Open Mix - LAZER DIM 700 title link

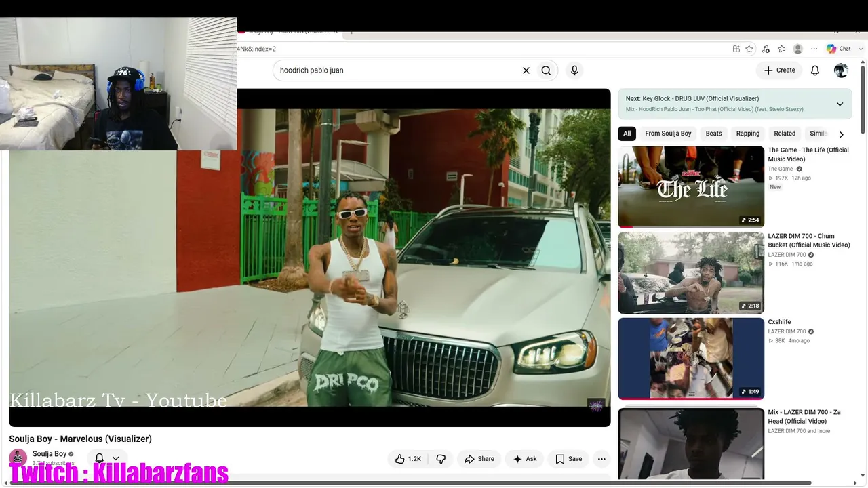(x=804, y=417)
